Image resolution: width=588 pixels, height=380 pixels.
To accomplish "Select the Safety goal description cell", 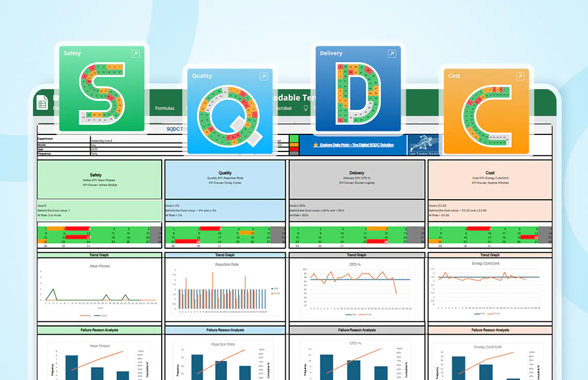I will coord(99,211).
